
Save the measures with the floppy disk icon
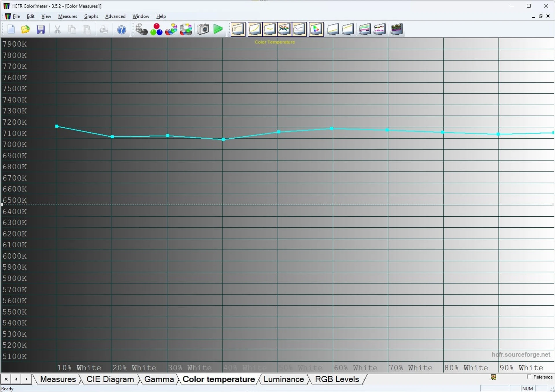tap(40, 29)
